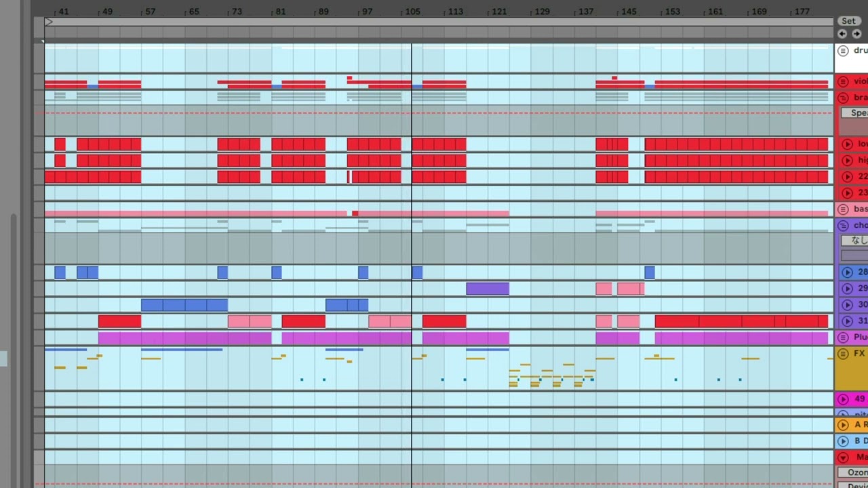Image resolution: width=868 pixels, height=488 pixels.
Task: Unfold the magenta track 49
Action: pyautogui.click(x=843, y=400)
